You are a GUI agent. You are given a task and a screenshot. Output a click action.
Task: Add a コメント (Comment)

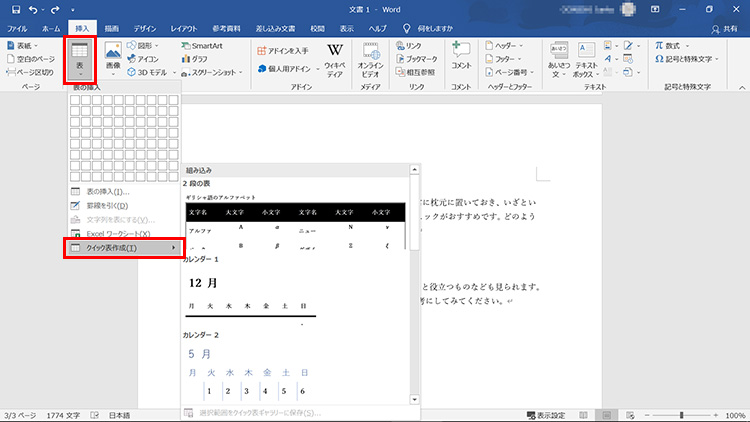click(461, 55)
